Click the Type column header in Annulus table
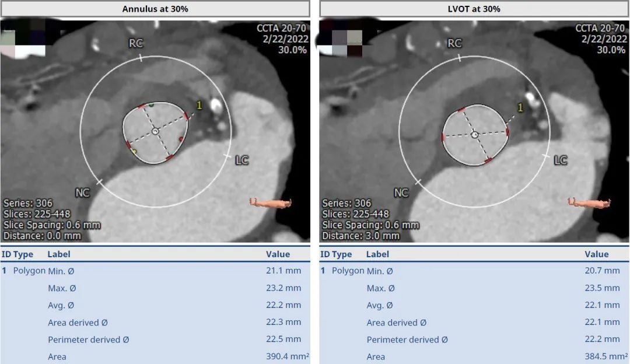This screenshot has width=630, height=364. (x=23, y=254)
